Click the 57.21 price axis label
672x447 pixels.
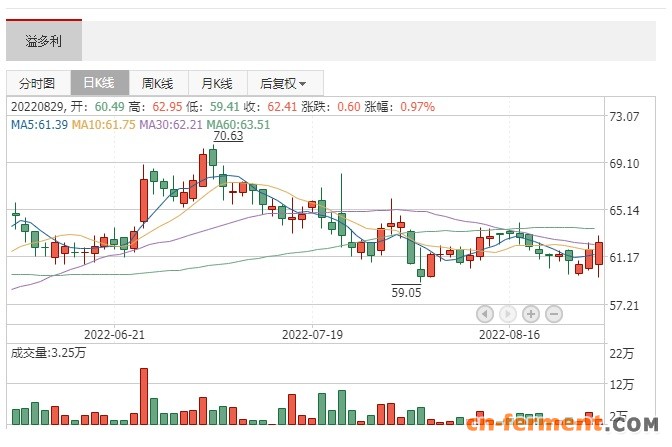coord(624,306)
